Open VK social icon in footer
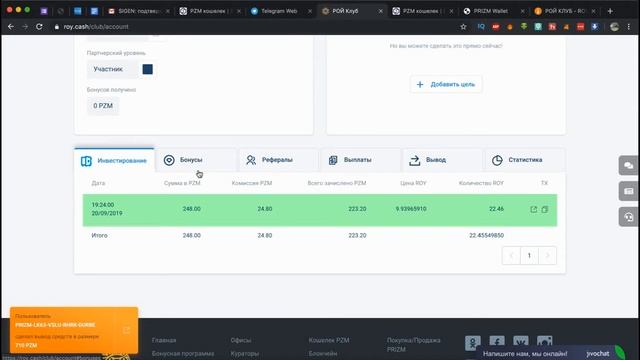Screen dimensions: 640x360 tap(521, 341)
